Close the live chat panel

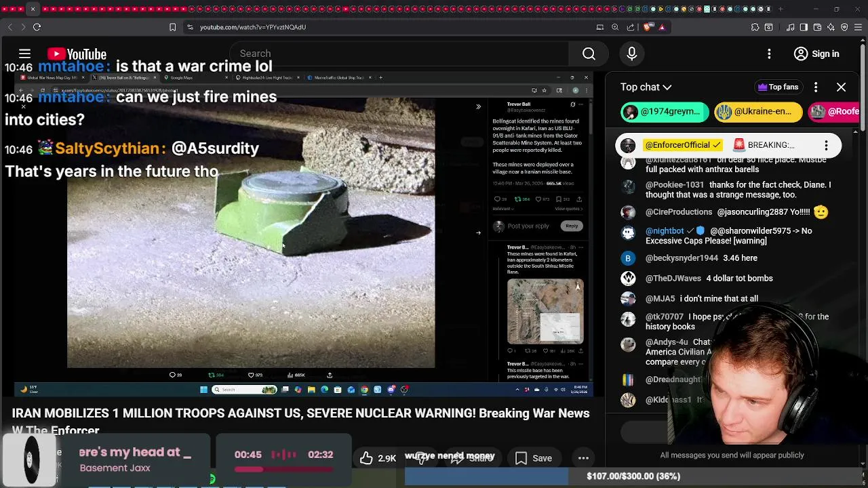[x=841, y=87]
